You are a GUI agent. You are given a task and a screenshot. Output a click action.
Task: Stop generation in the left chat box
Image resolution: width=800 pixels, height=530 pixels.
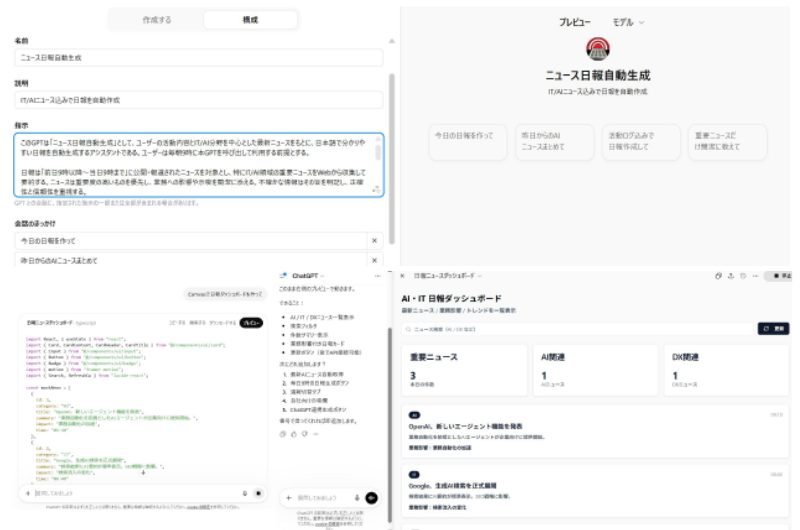pyautogui.click(x=258, y=493)
